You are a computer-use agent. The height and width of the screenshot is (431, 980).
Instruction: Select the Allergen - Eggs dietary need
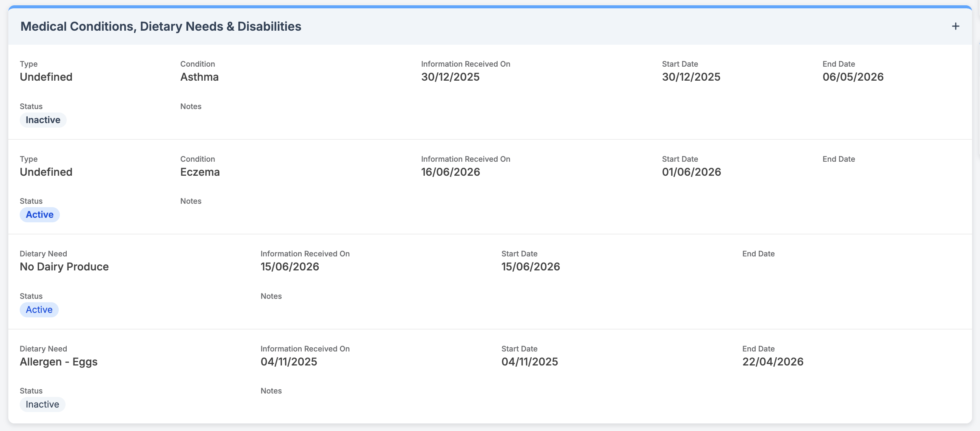59,361
